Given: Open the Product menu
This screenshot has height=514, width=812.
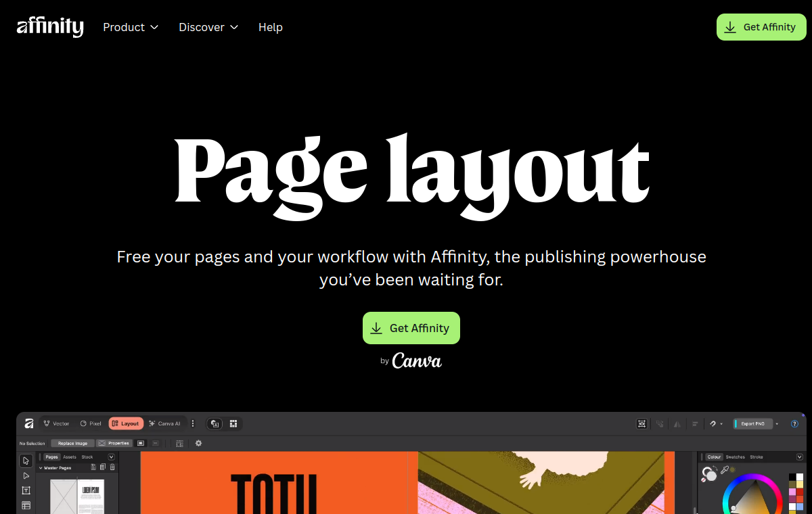Looking at the screenshot, I should [x=131, y=27].
